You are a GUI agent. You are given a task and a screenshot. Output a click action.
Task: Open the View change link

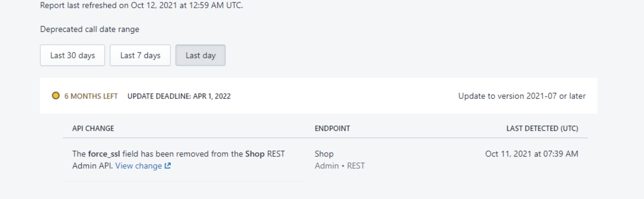[138, 166]
